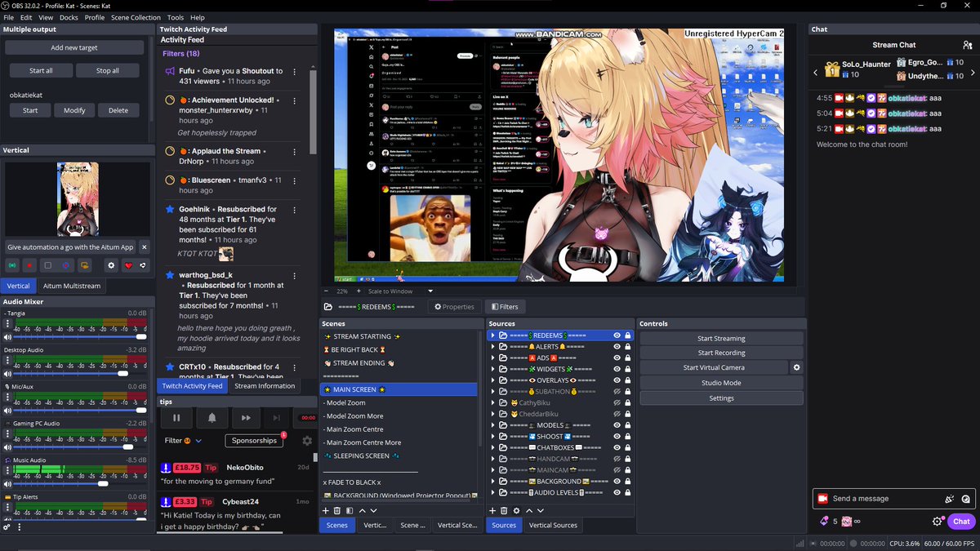Move source up with arrow icon
Viewport: 980px width, 551px height.
[x=528, y=510]
